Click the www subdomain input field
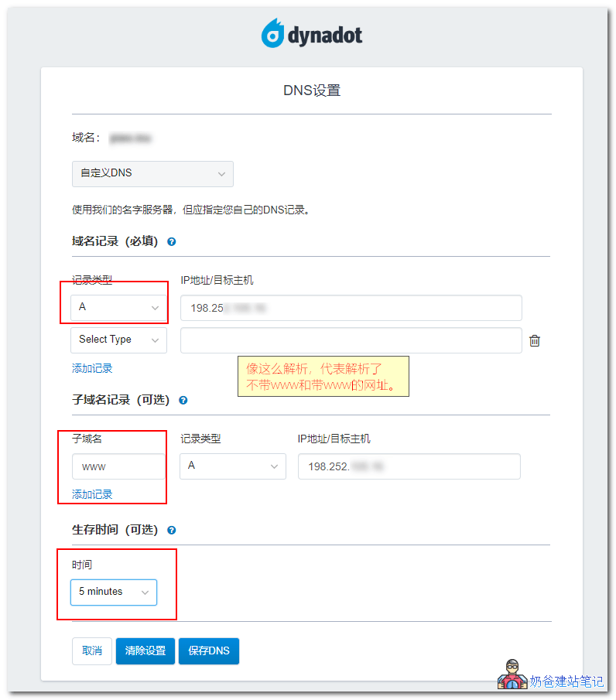The image size is (616, 700). 118,466
